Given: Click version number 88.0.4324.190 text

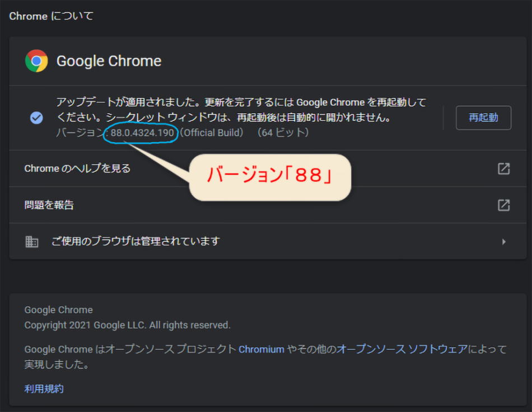Looking at the screenshot, I should [x=142, y=133].
